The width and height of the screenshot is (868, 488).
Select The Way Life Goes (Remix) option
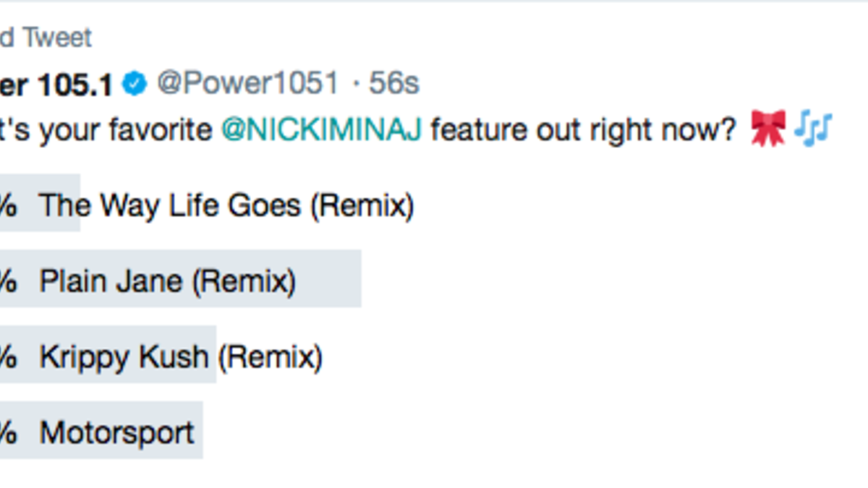tap(226, 206)
